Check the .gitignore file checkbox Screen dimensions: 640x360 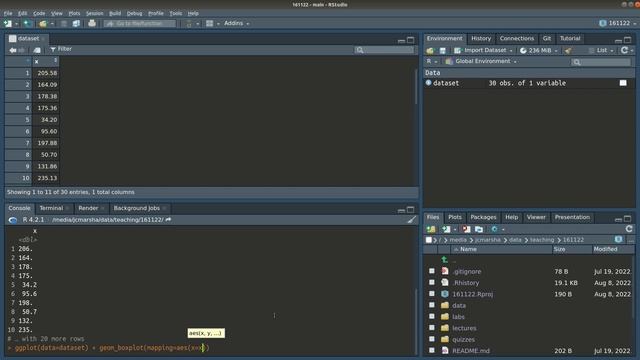431,271
